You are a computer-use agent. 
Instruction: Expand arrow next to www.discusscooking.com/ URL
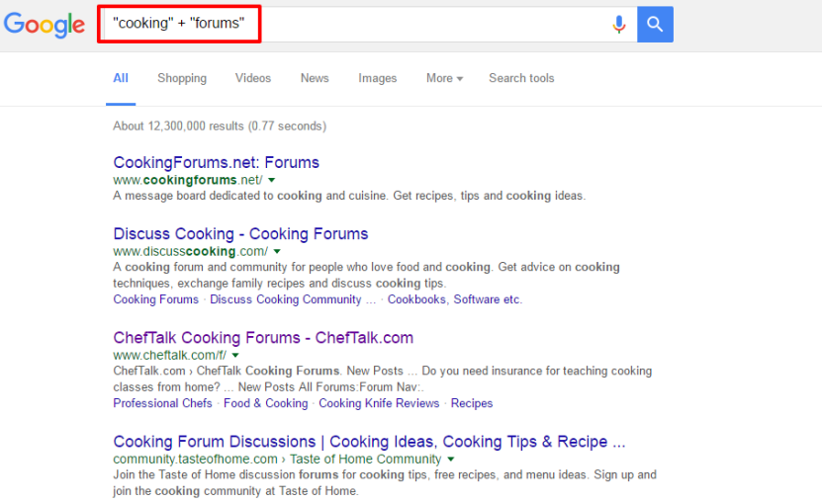(277, 251)
